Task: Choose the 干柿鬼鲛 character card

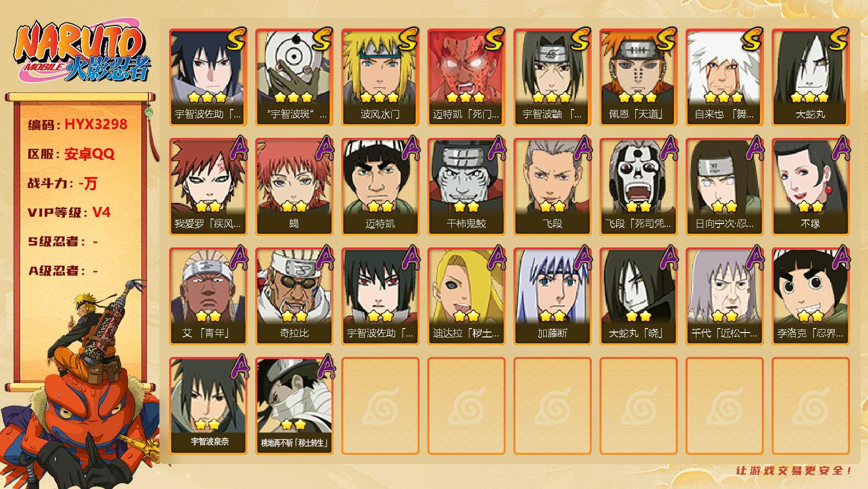Action: [x=466, y=187]
